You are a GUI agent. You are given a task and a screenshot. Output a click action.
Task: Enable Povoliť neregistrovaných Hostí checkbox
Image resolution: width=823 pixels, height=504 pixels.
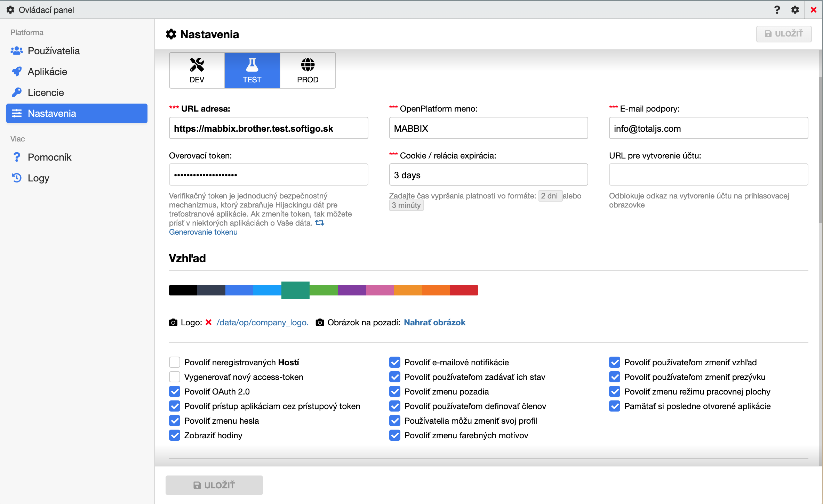click(175, 362)
